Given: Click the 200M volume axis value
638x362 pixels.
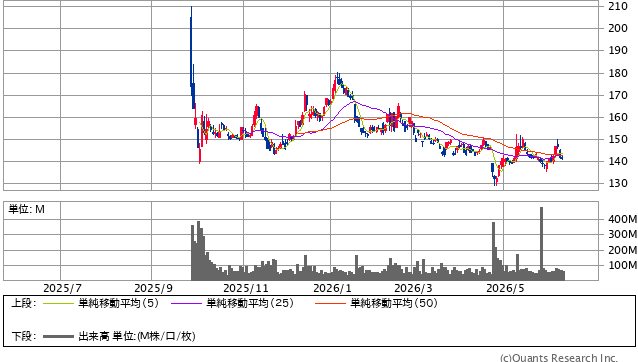Looking at the screenshot, I should pos(623,250).
